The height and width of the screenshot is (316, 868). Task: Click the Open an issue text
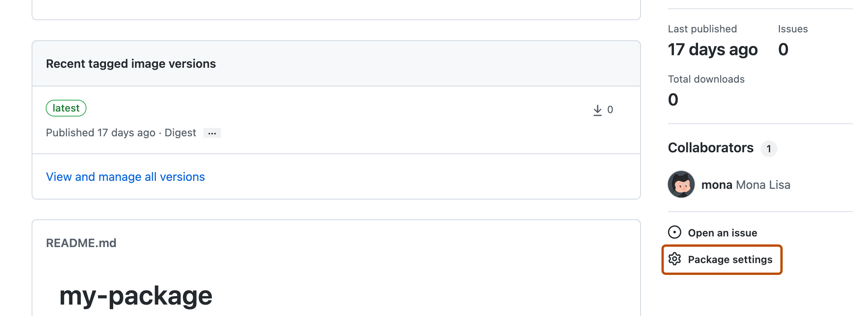(722, 233)
